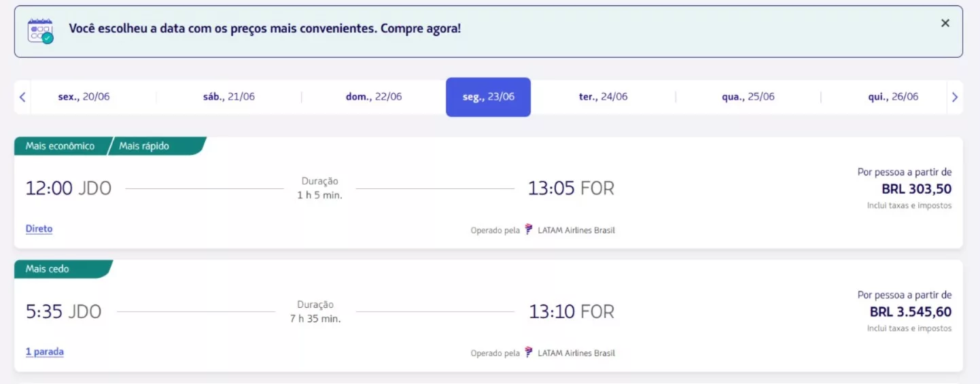Screen dimensions: 980x384
Task: Open the 1 parada stop details link
Action: 45,352
